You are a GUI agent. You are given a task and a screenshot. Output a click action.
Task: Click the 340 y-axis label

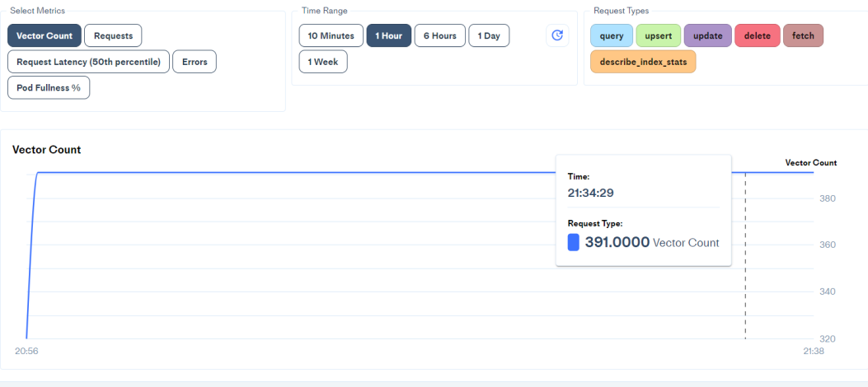pos(827,291)
